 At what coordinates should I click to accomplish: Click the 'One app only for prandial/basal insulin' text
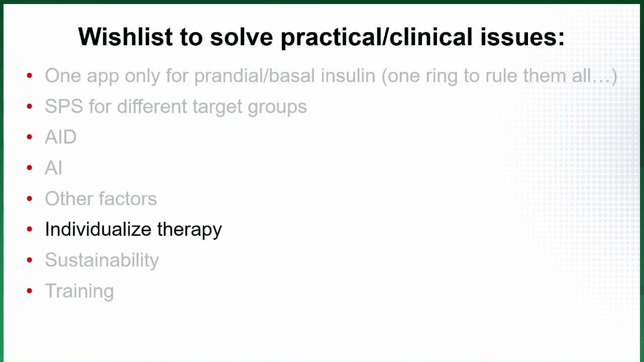(210, 76)
